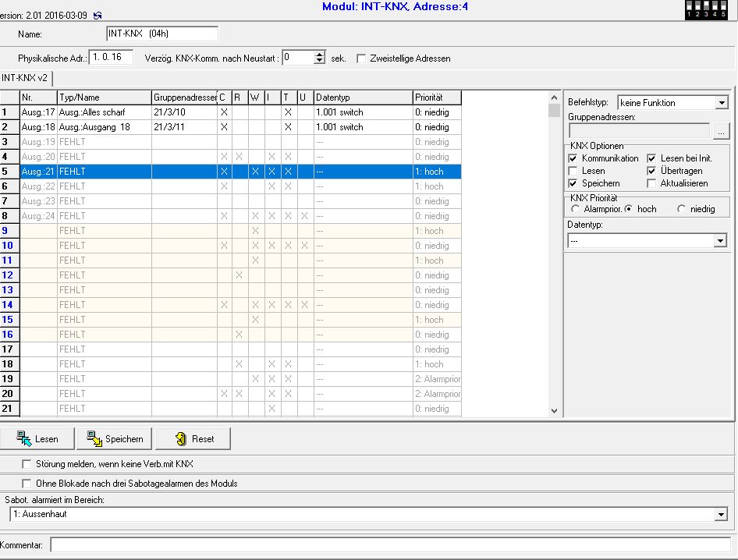Click the refresh icon next to version date
The height and width of the screenshot is (560, 738).
97,15
